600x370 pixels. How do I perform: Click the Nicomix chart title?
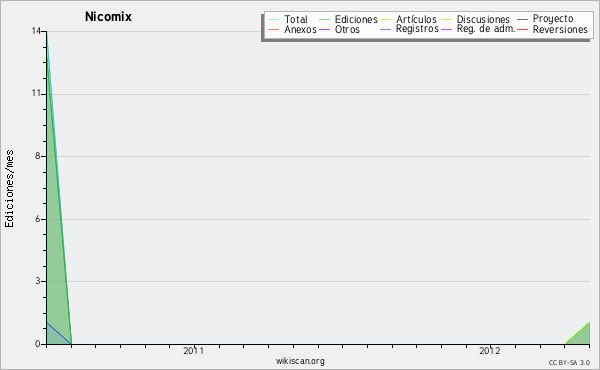coord(108,17)
